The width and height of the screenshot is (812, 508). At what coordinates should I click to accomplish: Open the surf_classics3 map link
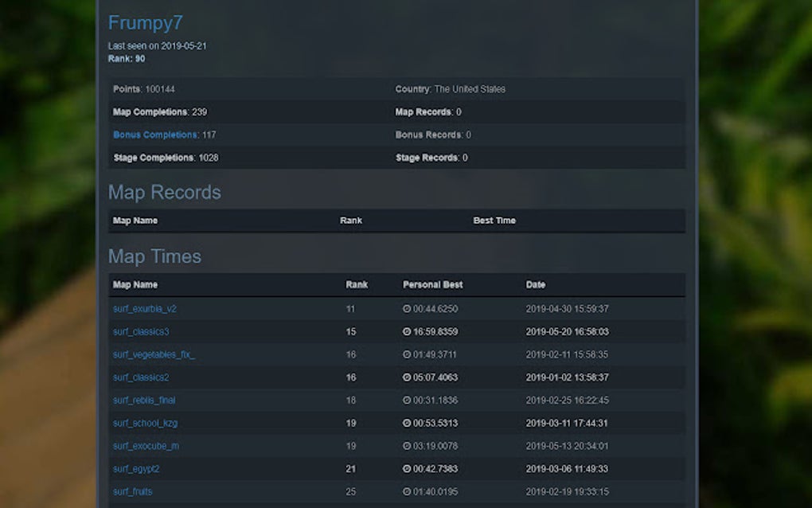pyautogui.click(x=141, y=331)
